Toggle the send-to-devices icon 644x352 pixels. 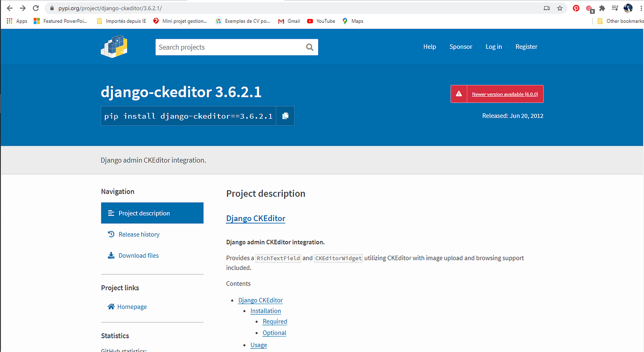[547, 8]
